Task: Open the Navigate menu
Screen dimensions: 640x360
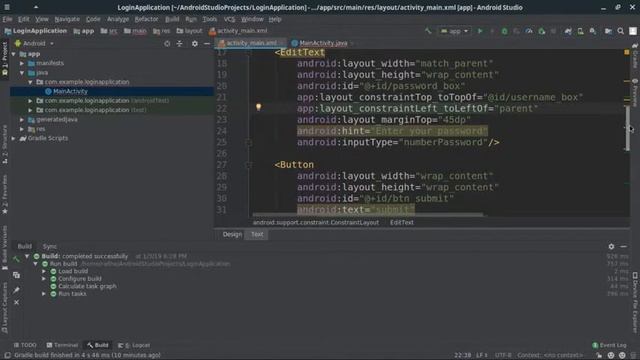Action: pos(67,19)
